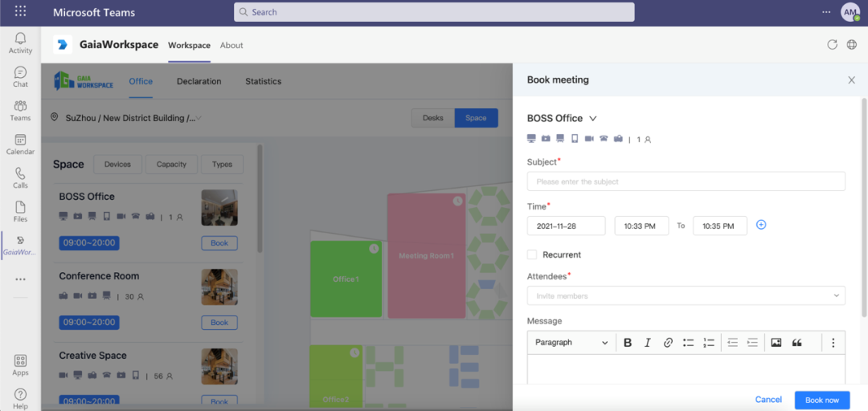Viewport: 868px width, 411px height.
Task: Switch view to Desks
Action: coord(433,118)
